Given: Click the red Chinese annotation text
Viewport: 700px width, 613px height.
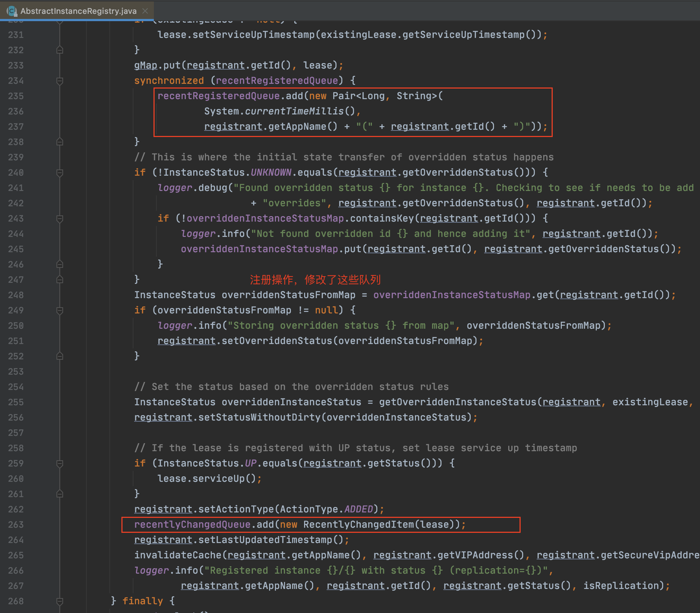Looking at the screenshot, I should coord(315,280).
